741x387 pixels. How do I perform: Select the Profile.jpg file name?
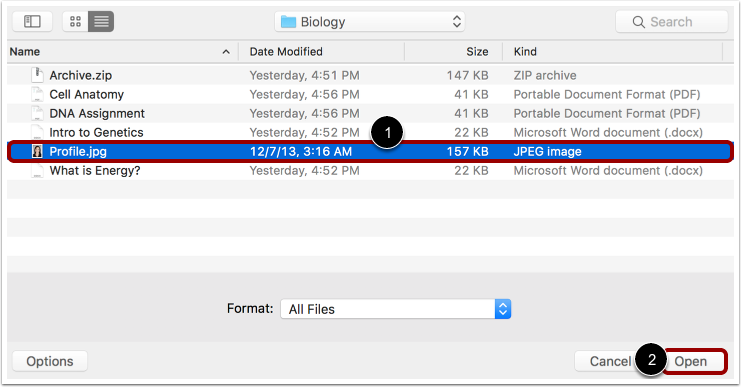(78, 152)
